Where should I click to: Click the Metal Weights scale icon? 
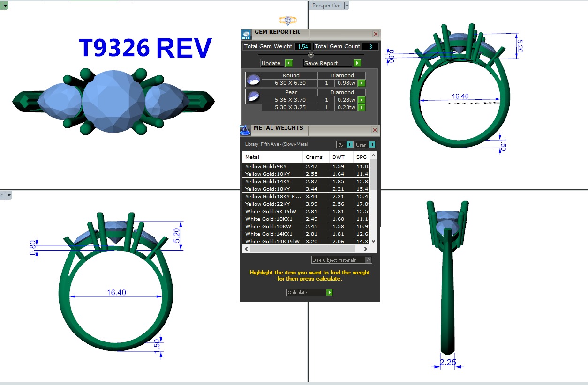point(245,130)
